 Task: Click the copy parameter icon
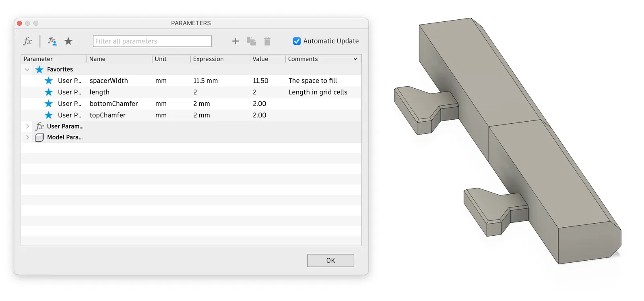(252, 41)
